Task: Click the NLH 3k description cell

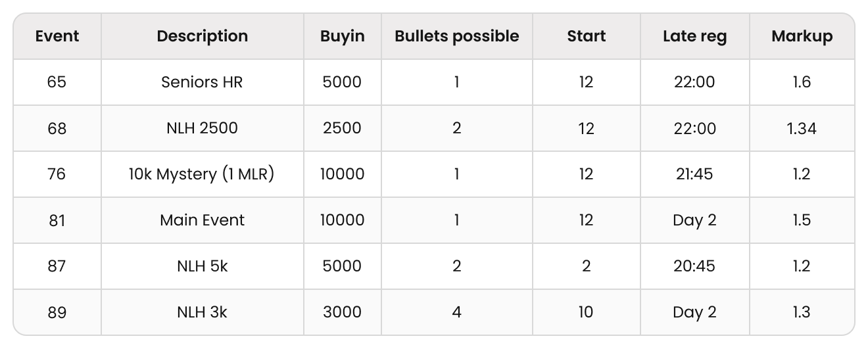Action: click(x=203, y=312)
